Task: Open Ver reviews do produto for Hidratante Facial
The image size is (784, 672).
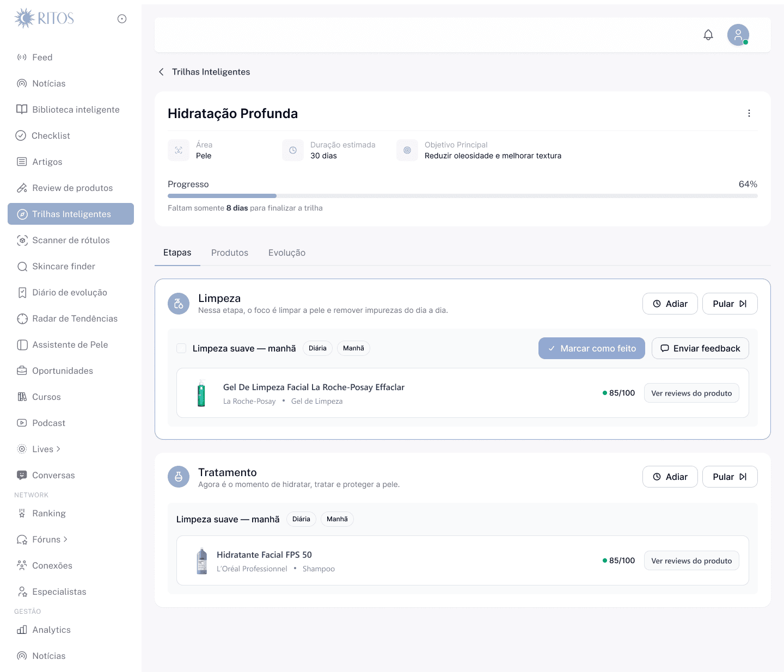Action: click(691, 560)
